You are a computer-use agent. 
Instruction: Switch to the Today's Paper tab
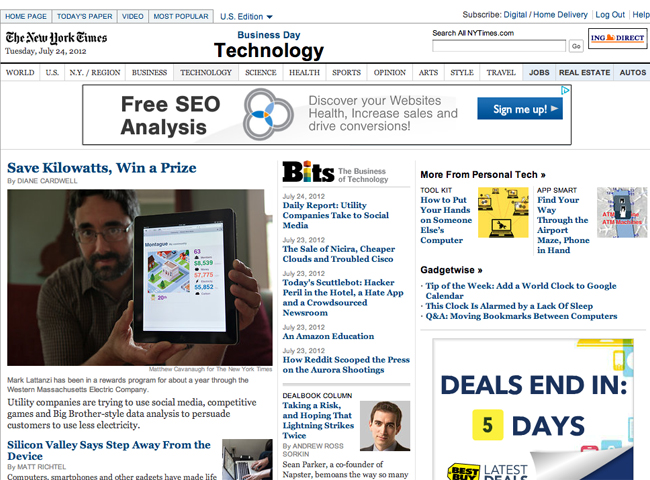85,16
